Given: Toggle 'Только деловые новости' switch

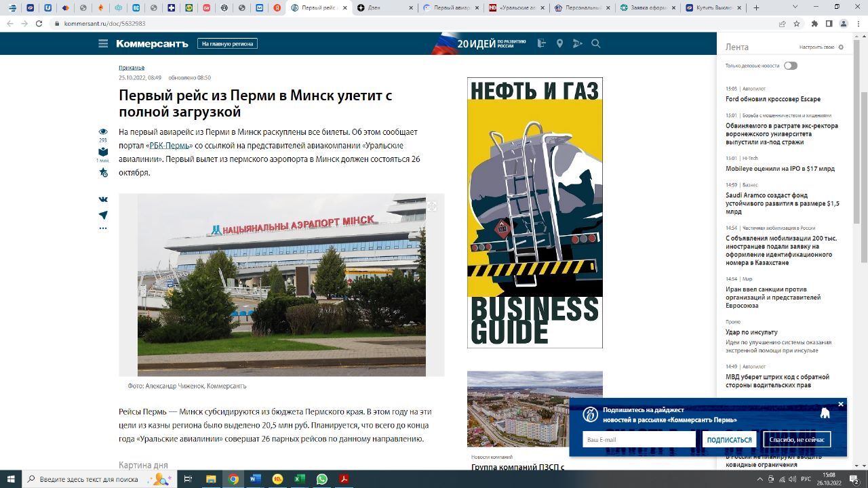Looking at the screenshot, I should [x=791, y=66].
